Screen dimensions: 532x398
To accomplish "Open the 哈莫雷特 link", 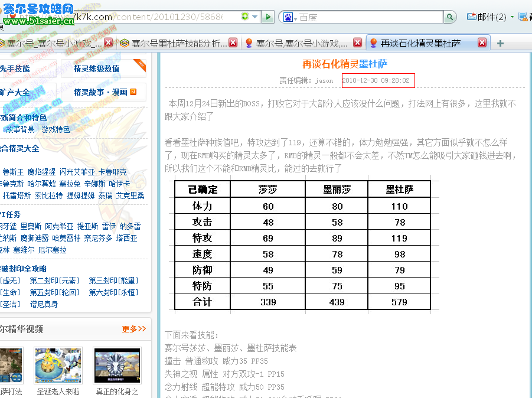I will coord(66,238).
